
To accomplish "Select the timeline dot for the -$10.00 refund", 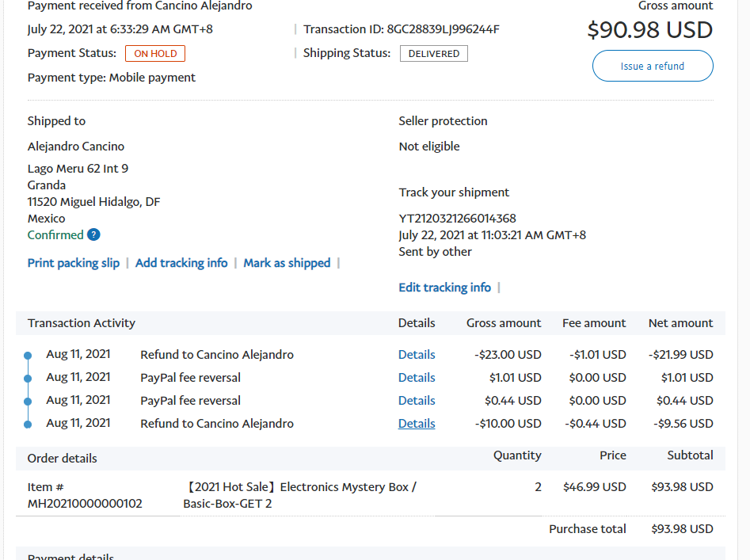I will tap(28, 425).
